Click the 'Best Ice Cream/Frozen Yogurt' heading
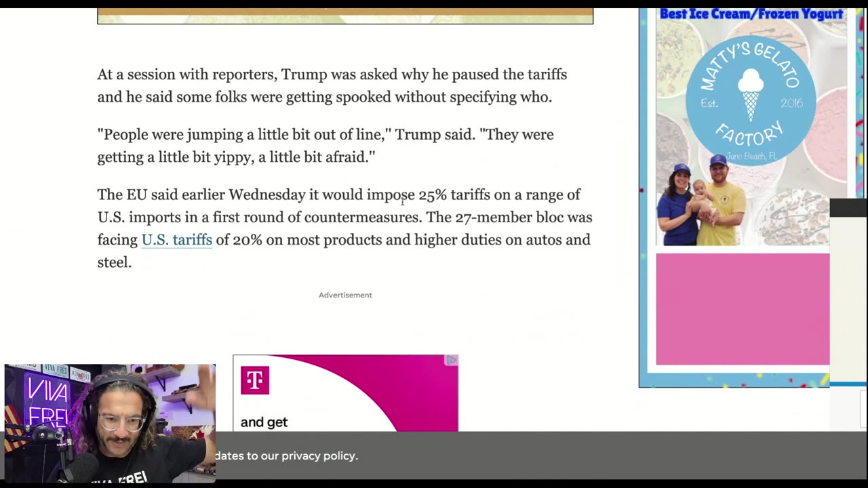Image resolution: width=868 pixels, height=488 pixels. (x=751, y=14)
